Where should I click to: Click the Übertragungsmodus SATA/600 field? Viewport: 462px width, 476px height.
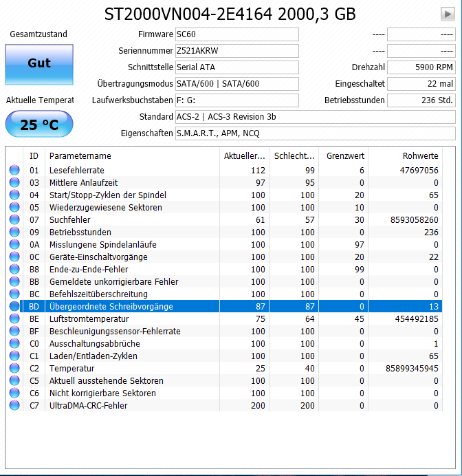[x=237, y=84]
